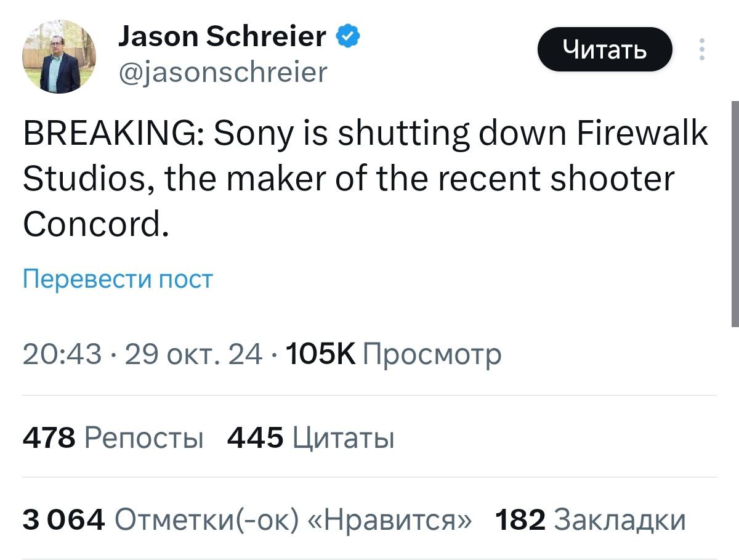
Task: Click the blue verified badge
Action: tap(348, 37)
